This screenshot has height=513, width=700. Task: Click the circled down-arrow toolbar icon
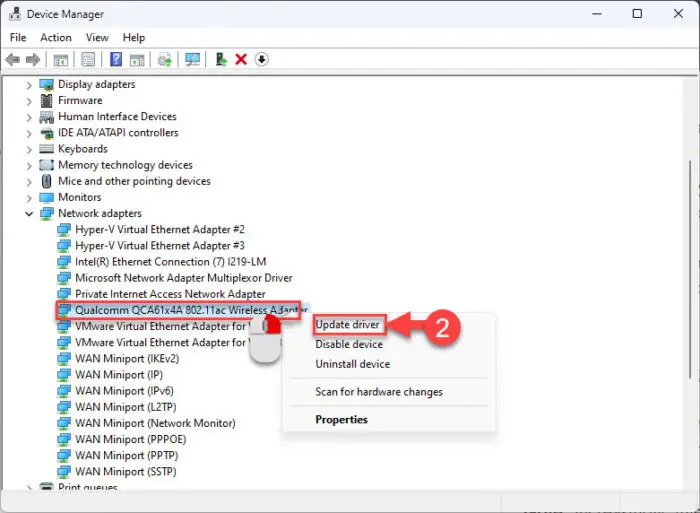[x=262, y=59]
